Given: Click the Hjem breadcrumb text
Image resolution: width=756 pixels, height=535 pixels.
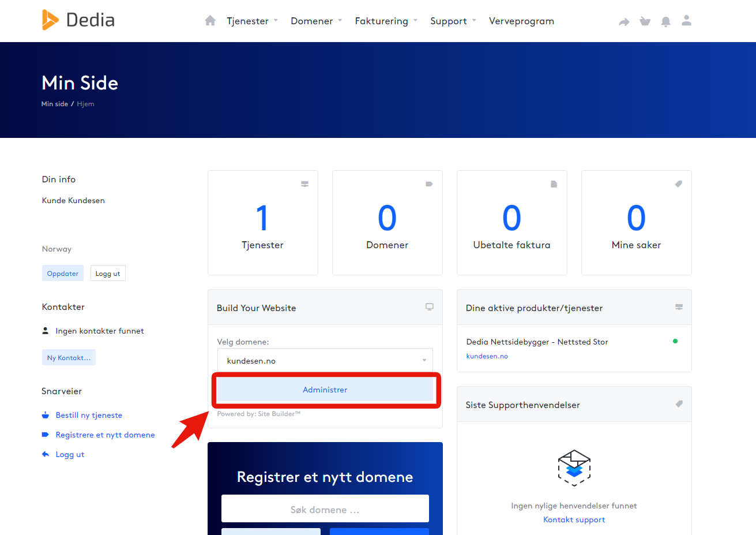Looking at the screenshot, I should pos(85,104).
